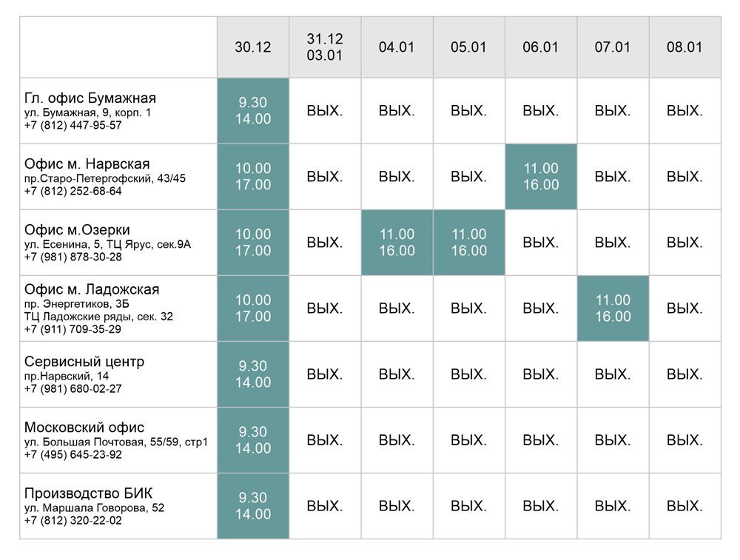The width and height of the screenshot is (740, 560).
Task: Click the Гл. офис Бумажная title
Action: coord(90,98)
